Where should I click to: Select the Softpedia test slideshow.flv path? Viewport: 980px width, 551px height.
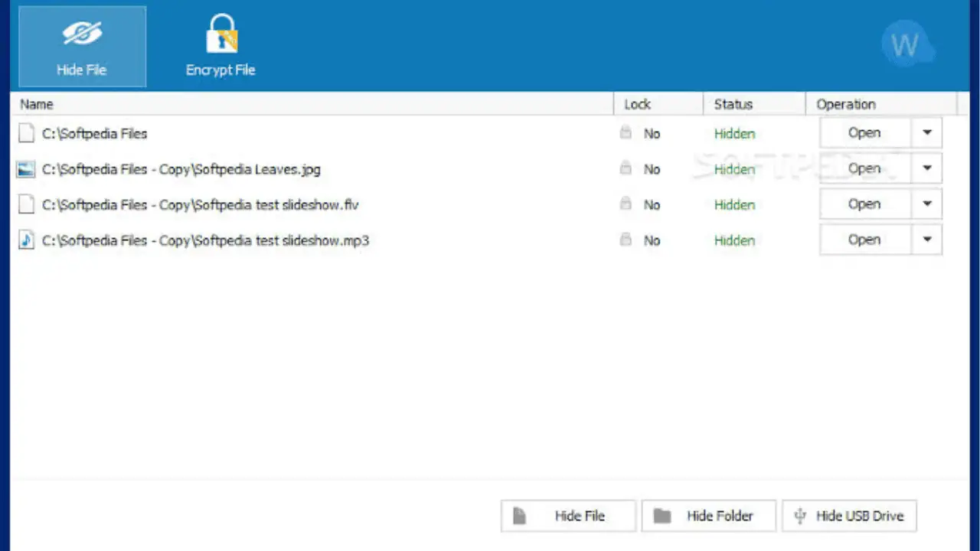pos(201,204)
